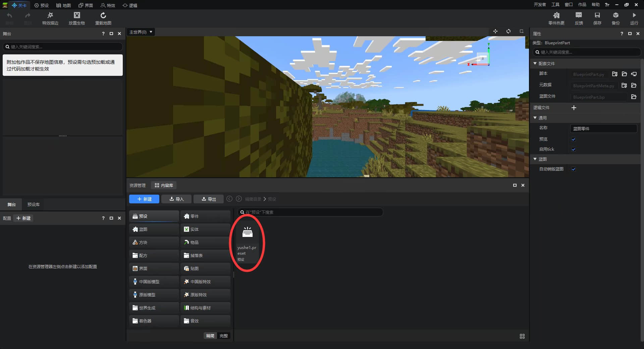The width and height of the screenshot is (644, 349).
Task: Switch resource view to grid layout icon
Action: (x=522, y=336)
